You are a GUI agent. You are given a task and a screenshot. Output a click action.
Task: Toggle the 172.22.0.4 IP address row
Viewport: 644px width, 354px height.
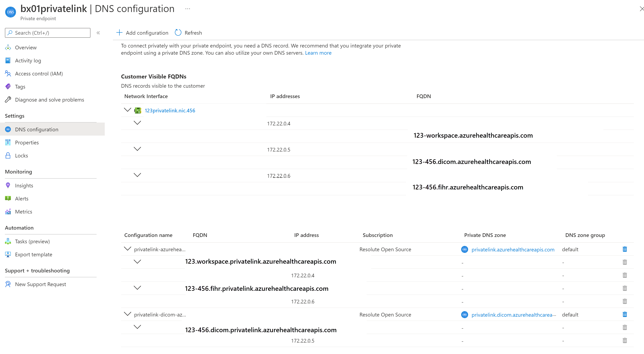click(138, 123)
